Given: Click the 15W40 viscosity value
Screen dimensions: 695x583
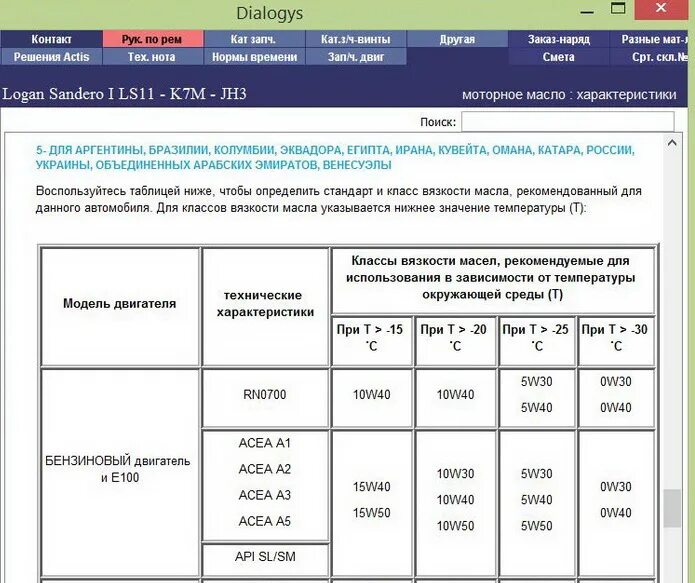Looking at the screenshot, I should click(371, 487).
